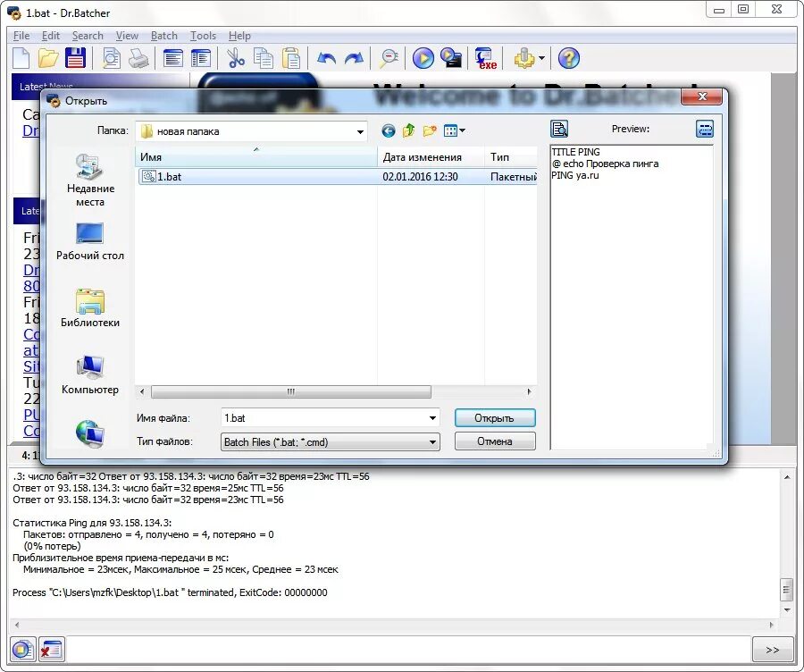
Task: Click the date 02.01.2016 12:30 cell
Action: tap(420, 176)
